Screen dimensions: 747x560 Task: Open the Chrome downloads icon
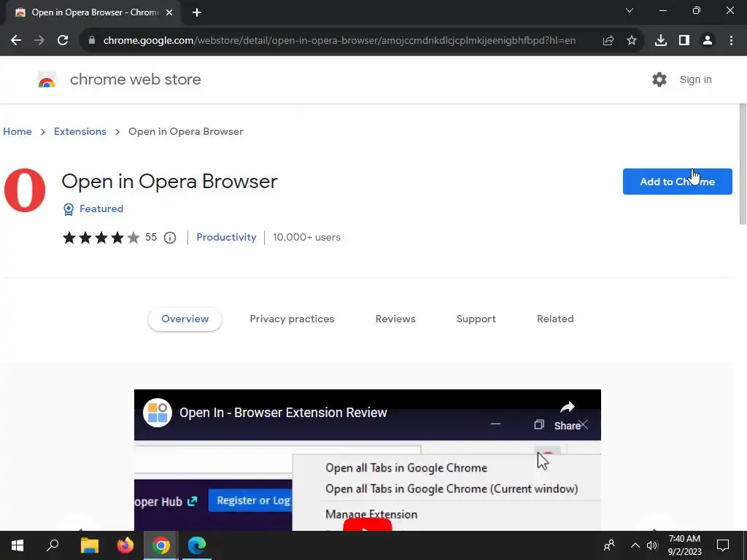click(x=661, y=41)
